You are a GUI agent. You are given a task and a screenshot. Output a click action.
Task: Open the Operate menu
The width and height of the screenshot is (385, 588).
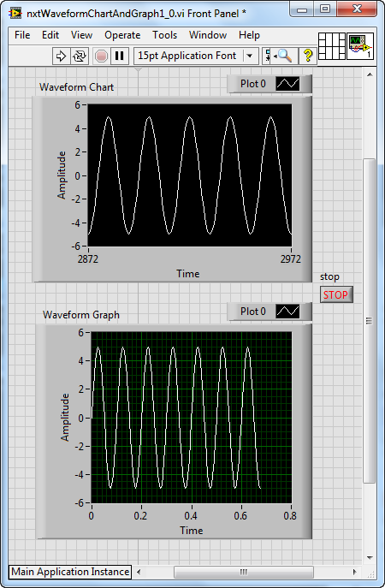click(x=122, y=35)
